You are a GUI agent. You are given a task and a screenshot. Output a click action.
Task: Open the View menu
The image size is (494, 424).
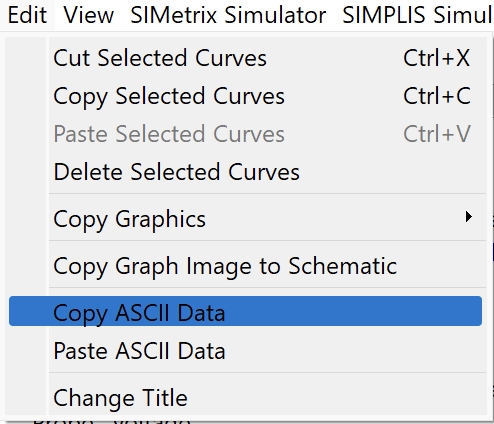click(89, 15)
